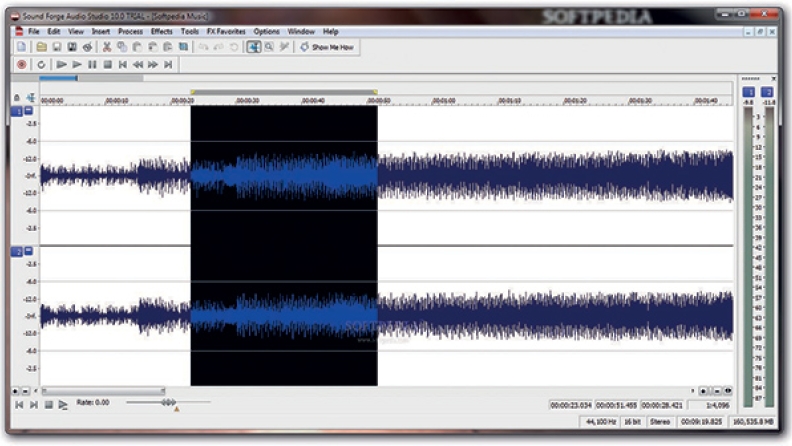Click the overview bar above the ruler
Image resolution: width=792 pixels, height=446 pixels.
pos(91,78)
